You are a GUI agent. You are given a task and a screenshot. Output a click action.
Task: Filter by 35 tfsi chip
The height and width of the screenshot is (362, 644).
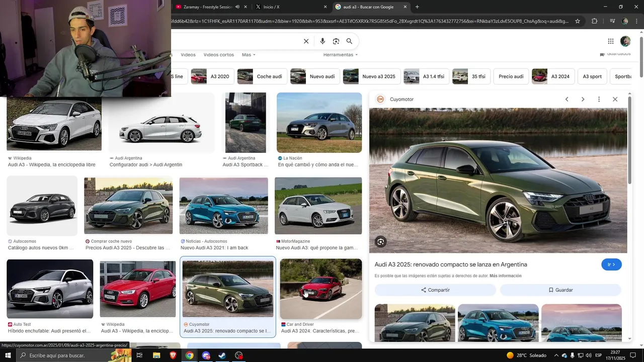click(471, 76)
